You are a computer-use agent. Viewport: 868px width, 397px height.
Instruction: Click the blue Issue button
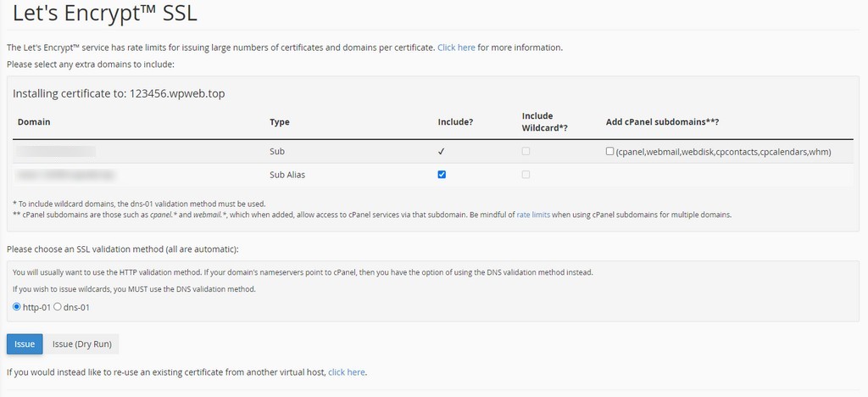[x=25, y=344]
